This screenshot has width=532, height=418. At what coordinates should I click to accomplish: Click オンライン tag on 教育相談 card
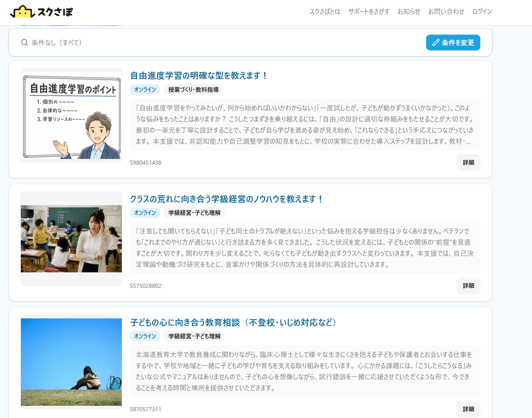tap(145, 336)
